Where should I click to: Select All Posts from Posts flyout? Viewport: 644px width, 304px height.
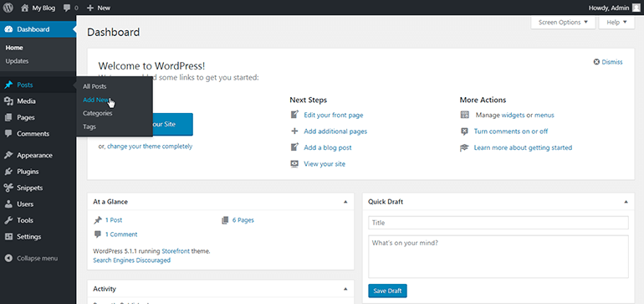click(x=95, y=86)
